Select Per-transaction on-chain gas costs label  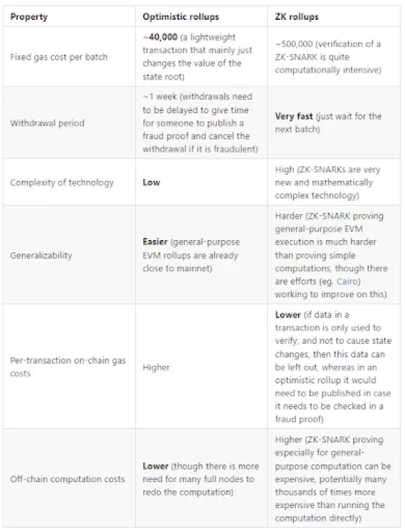[x=68, y=367]
